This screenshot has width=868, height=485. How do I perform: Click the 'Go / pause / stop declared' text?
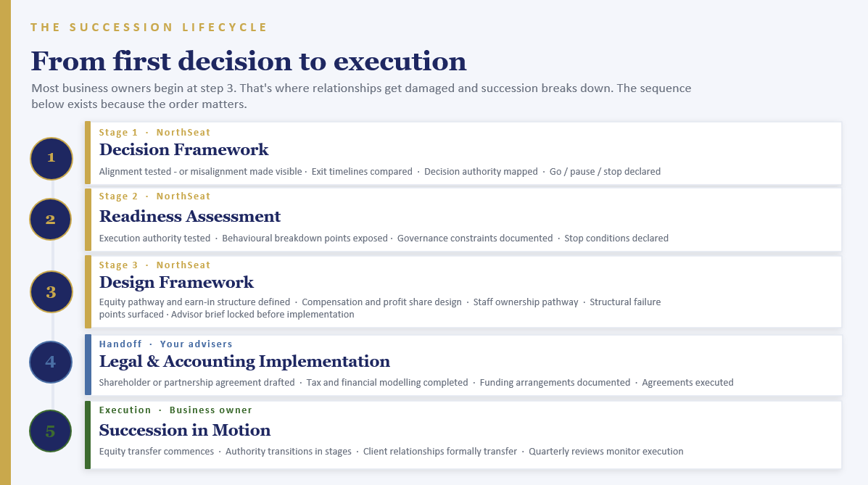(605, 172)
